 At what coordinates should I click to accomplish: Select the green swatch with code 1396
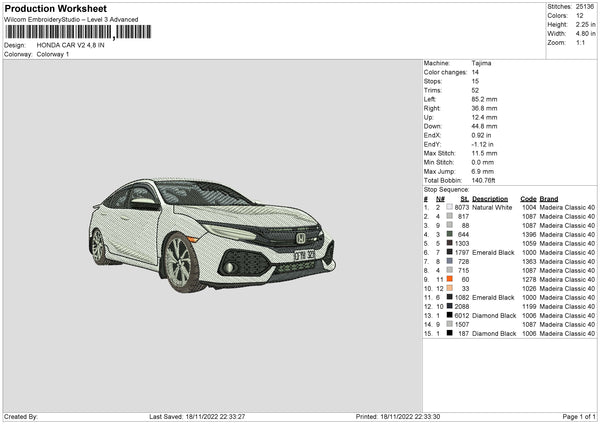[x=449, y=234]
